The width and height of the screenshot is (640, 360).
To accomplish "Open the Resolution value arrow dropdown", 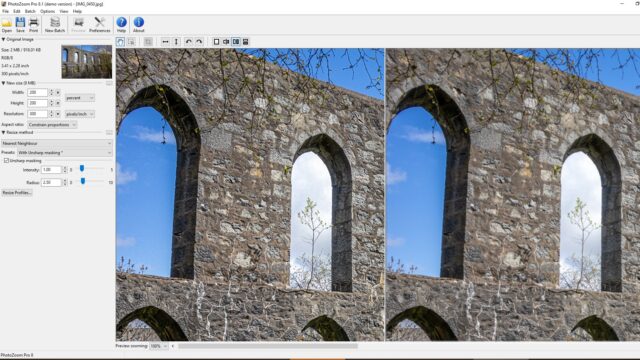I will [58, 114].
